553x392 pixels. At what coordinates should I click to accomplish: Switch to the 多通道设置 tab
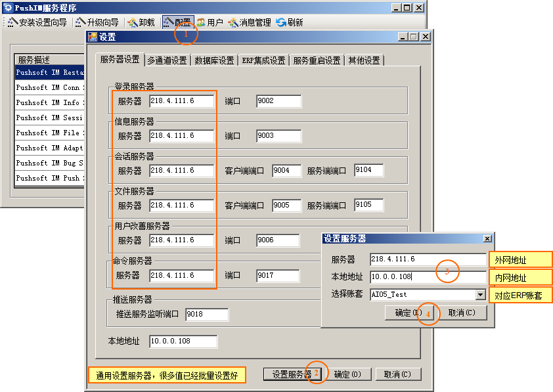167,60
